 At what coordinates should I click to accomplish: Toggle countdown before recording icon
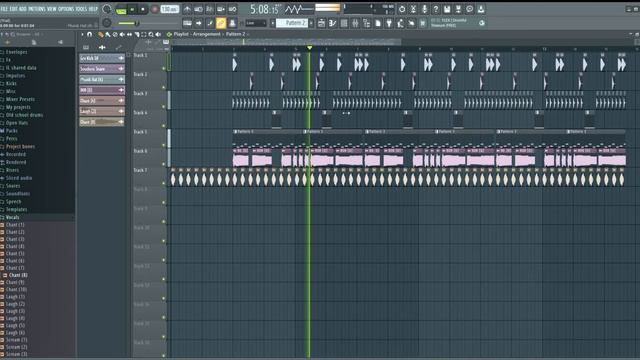click(210, 9)
